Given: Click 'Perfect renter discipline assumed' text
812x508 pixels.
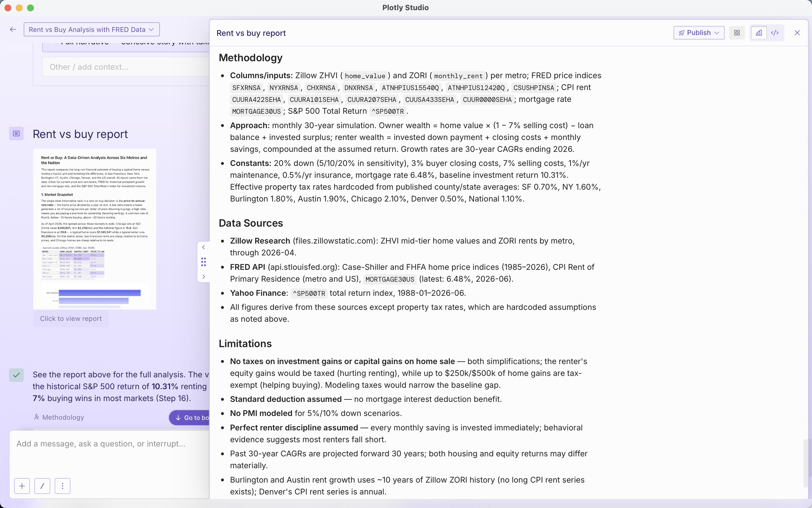Looking at the screenshot, I should (x=294, y=428).
